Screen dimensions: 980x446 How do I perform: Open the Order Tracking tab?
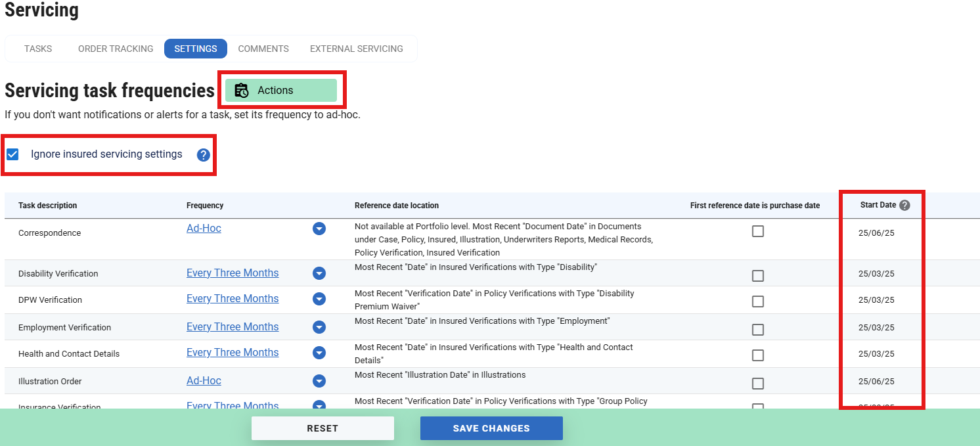[x=116, y=49]
